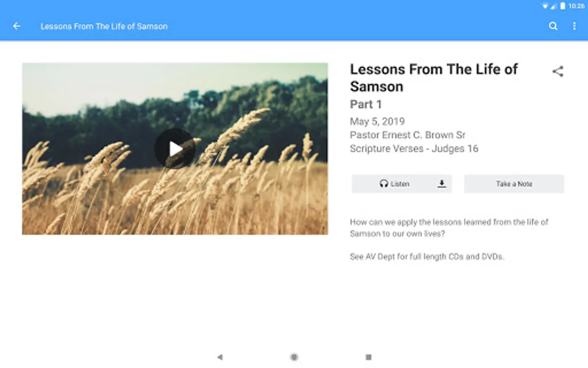Tap the Android home circle button

294,357
